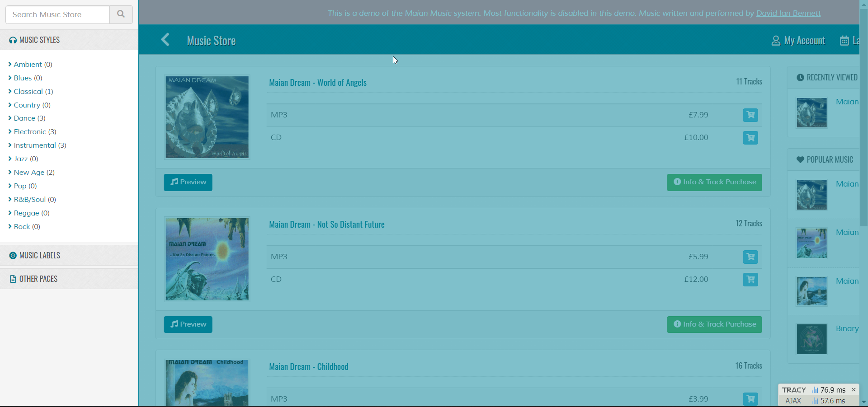This screenshot has width=868, height=407.
Task: Click the back arrow beside Music Store
Action: point(165,40)
